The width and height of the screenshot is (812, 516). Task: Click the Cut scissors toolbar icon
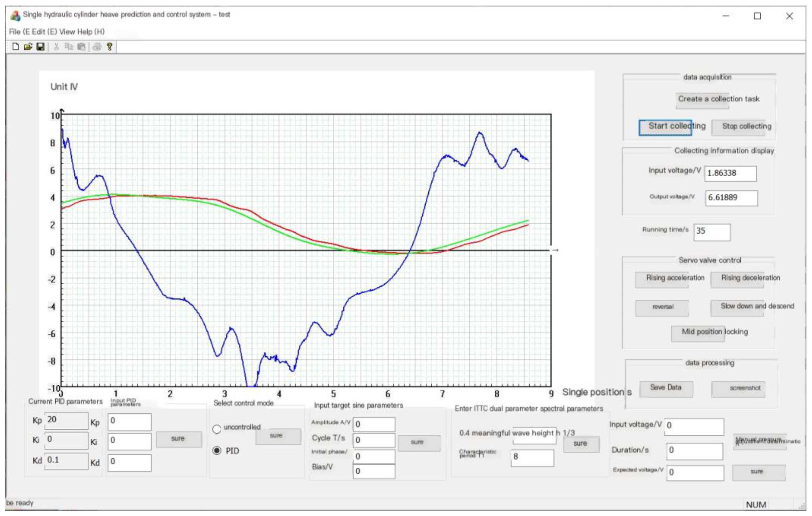[x=56, y=47]
